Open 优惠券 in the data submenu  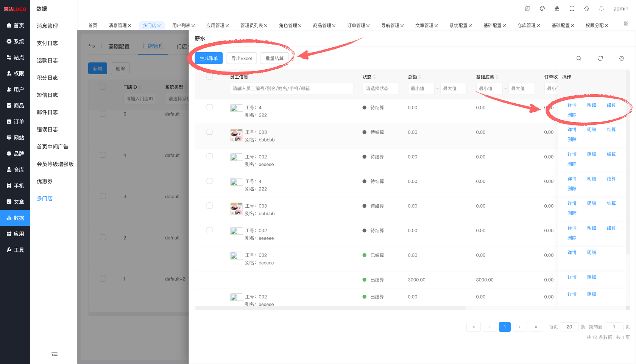[x=45, y=181]
